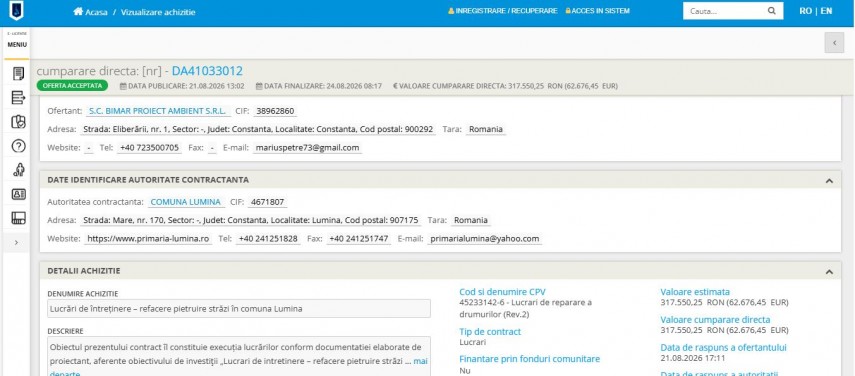Click the site logo shield icon
The height and width of the screenshot is (376, 855).
click(x=16, y=11)
